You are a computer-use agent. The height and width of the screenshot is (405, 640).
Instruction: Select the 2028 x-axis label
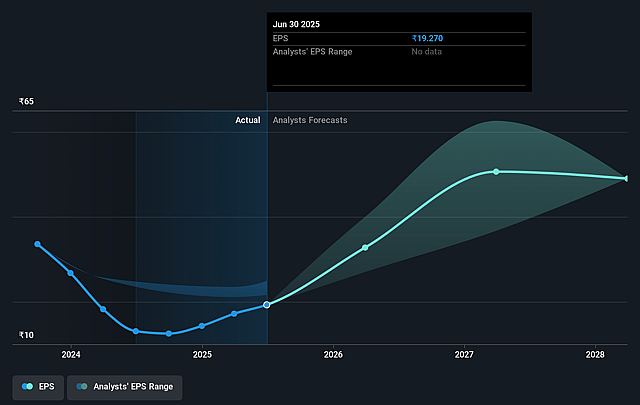point(595,355)
